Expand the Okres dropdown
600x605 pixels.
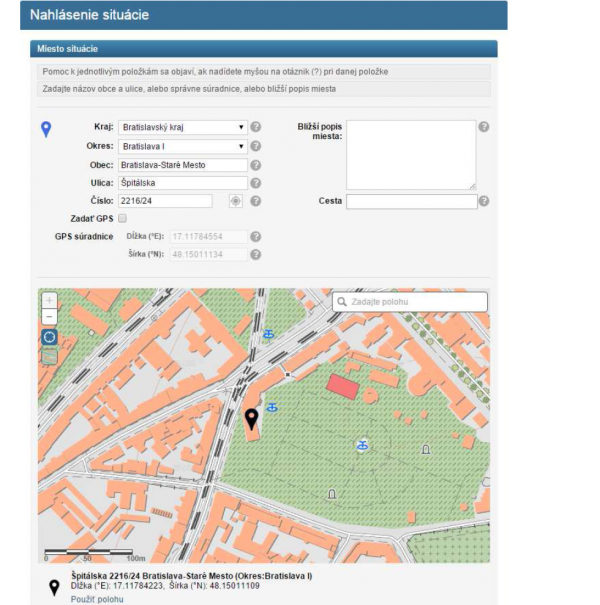183,146
